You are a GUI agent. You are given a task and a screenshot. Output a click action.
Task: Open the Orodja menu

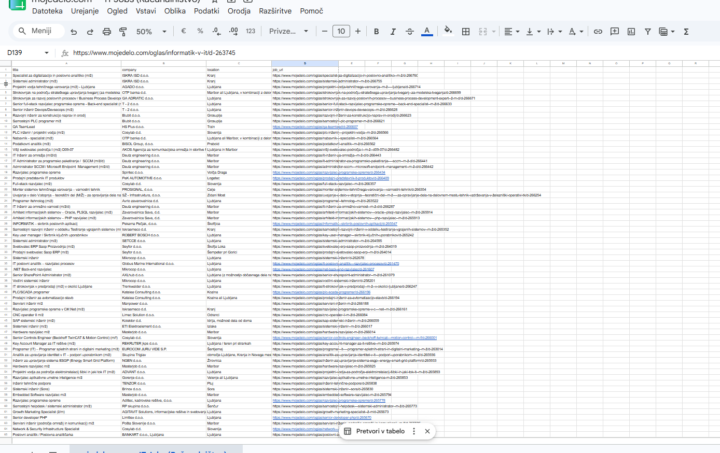[x=239, y=11]
